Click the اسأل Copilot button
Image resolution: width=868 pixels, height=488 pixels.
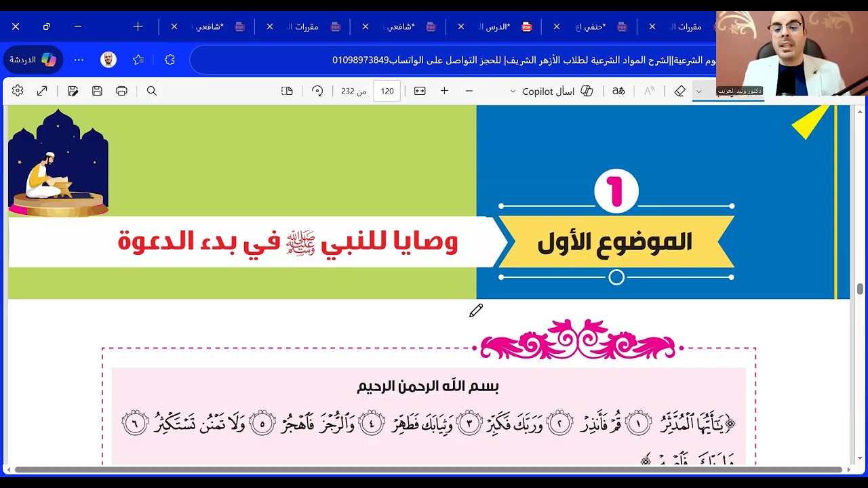coord(557,91)
